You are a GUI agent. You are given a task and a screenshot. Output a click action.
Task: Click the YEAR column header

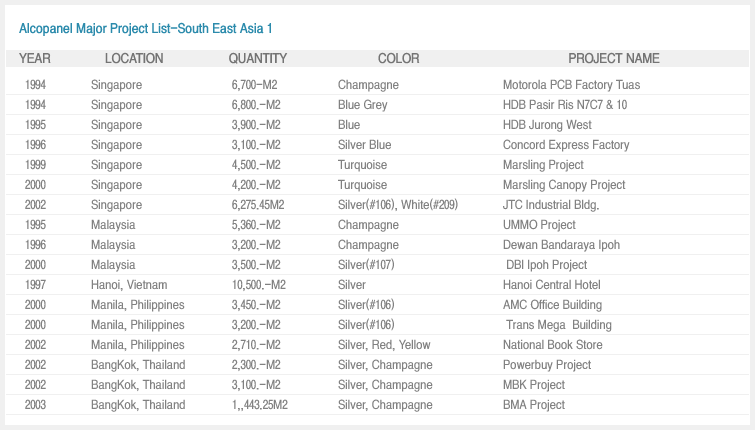click(x=35, y=59)
